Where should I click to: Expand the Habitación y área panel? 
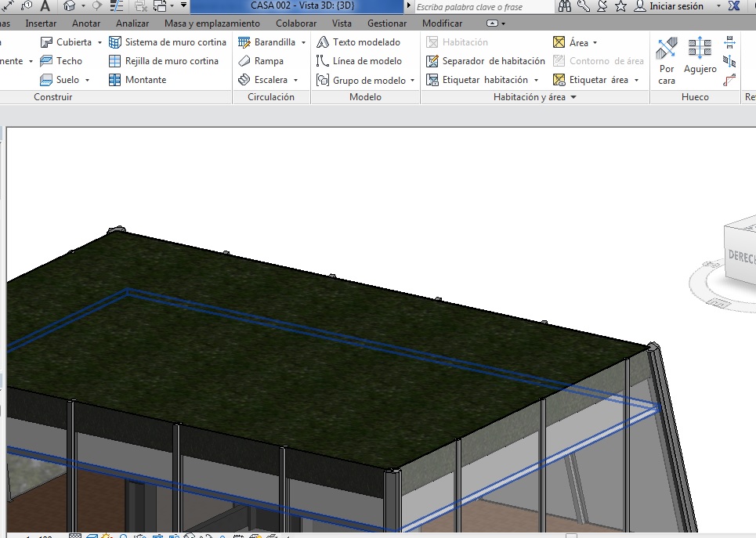pos(573,98)
